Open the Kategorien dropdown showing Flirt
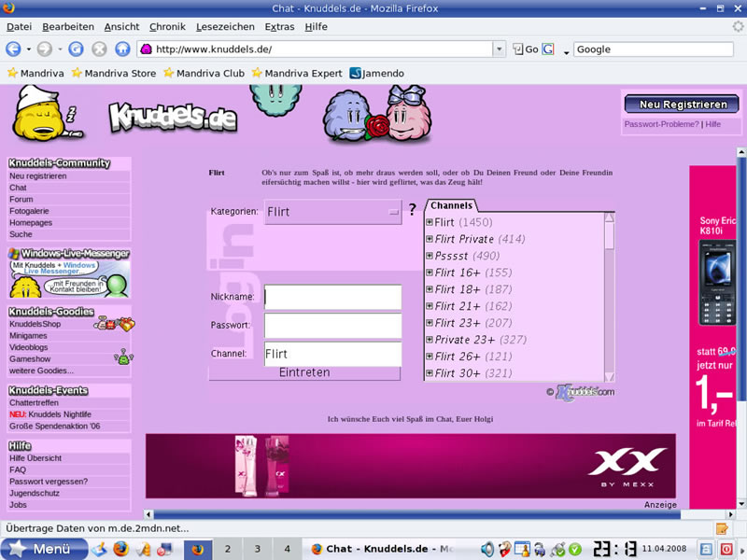This screenshot has width=747, height=560. (332, 212)
